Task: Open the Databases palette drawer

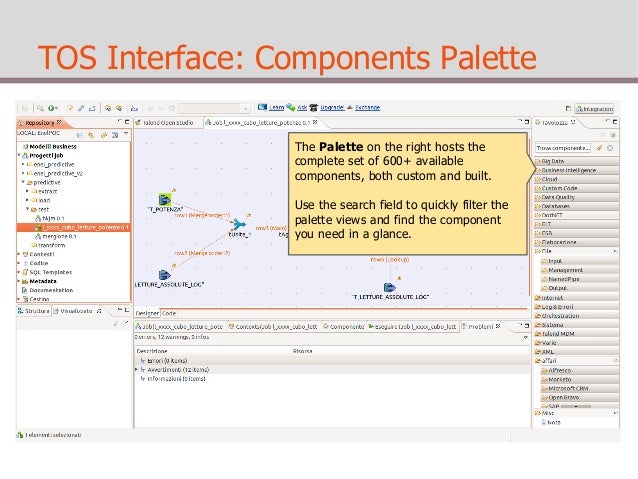Action: pos(576,206)
